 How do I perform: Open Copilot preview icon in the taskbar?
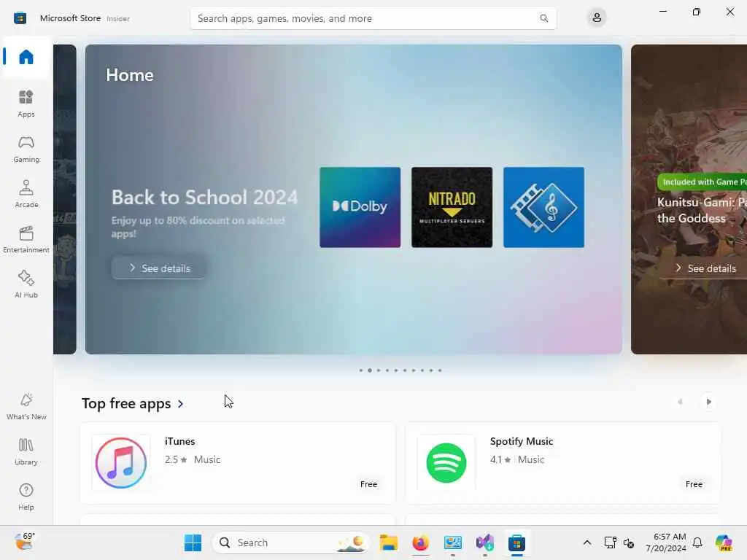[x=723, y=542]
